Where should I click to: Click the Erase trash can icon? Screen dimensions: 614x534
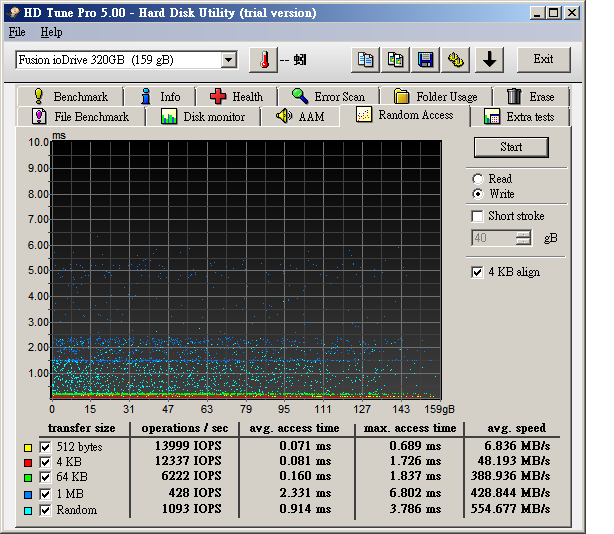coord(514,96)
